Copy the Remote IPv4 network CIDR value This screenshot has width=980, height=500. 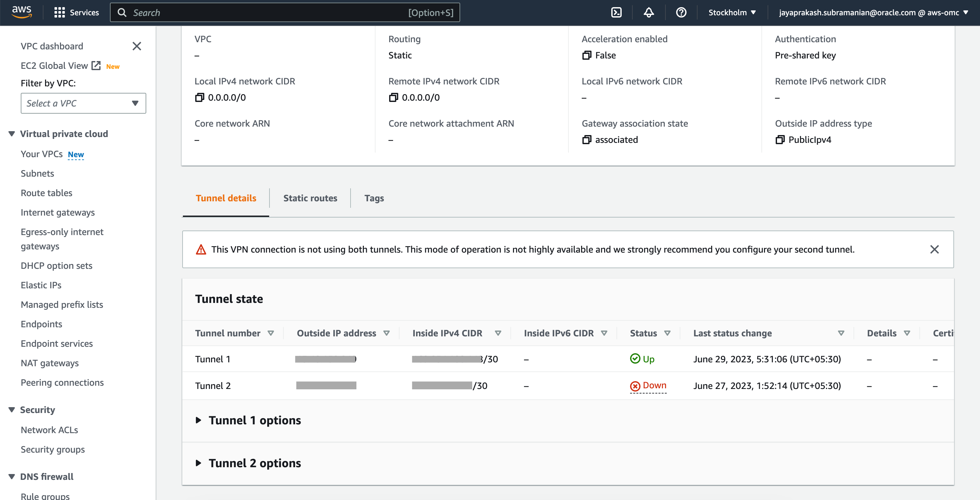point(393,97)
